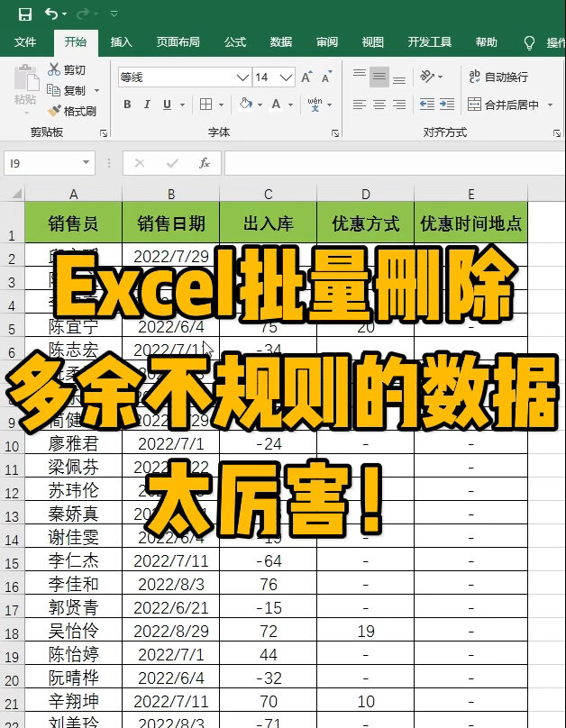The height and width of the screenshot is (728, 566).
Task: Align text left
Action: click(x=360, y=105)
